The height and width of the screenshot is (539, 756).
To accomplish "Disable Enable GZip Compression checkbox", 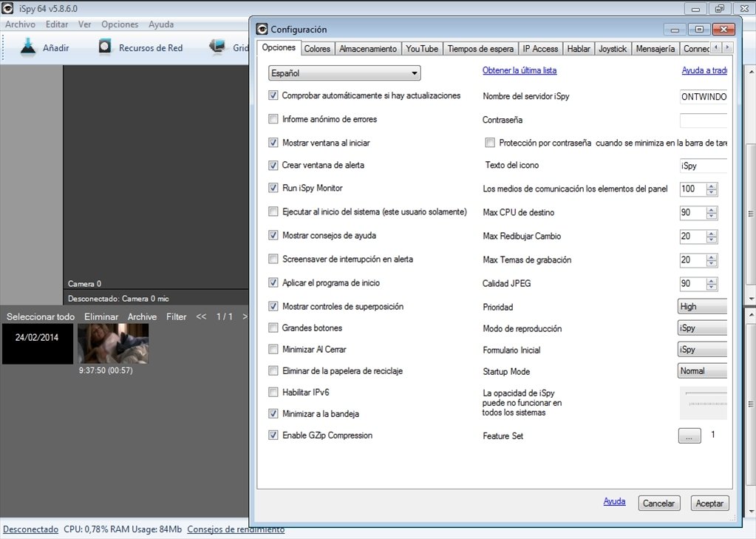I will pos(273,435).
